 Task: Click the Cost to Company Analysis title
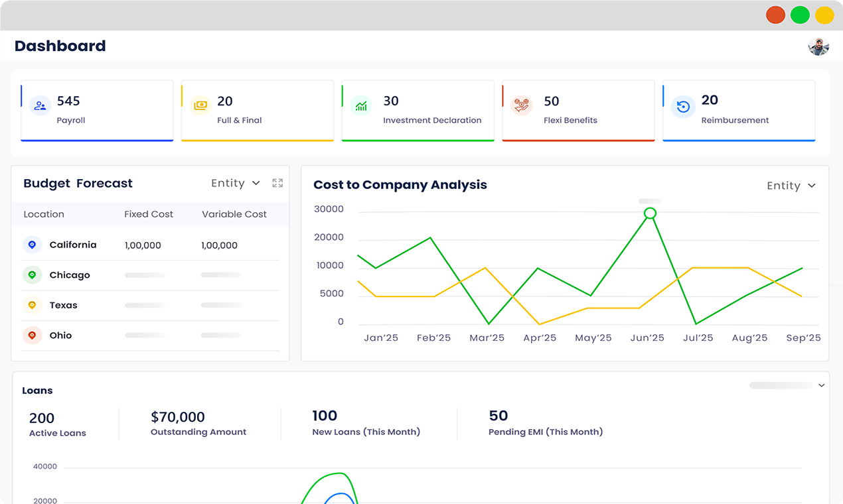[400, 185]
